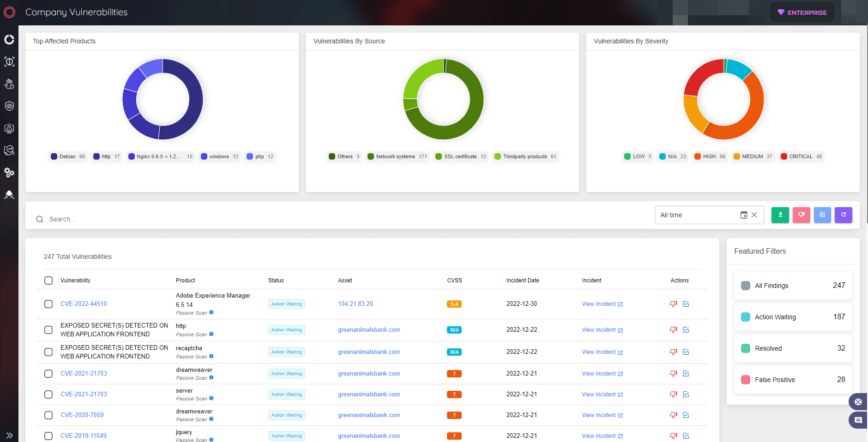The width and height of the screenshot is (868, 442).
Task: Open the shield scan sidebar icon
Action: coord(9,62)
